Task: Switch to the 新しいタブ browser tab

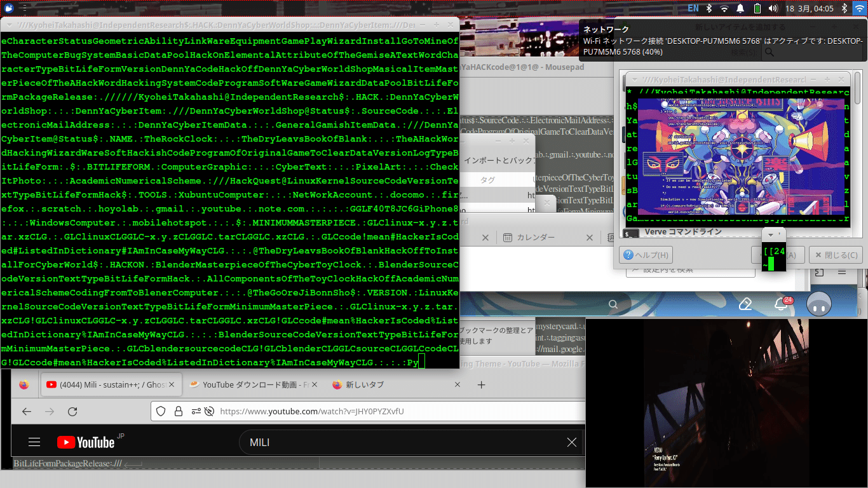Action: coord(397,384)
